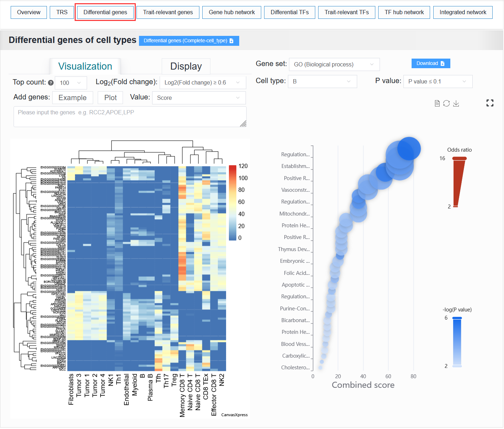The width and height of the screenshot is (504, 429).
Task: Switch to the Display sub-tab
Action: [x=186, y=66]
